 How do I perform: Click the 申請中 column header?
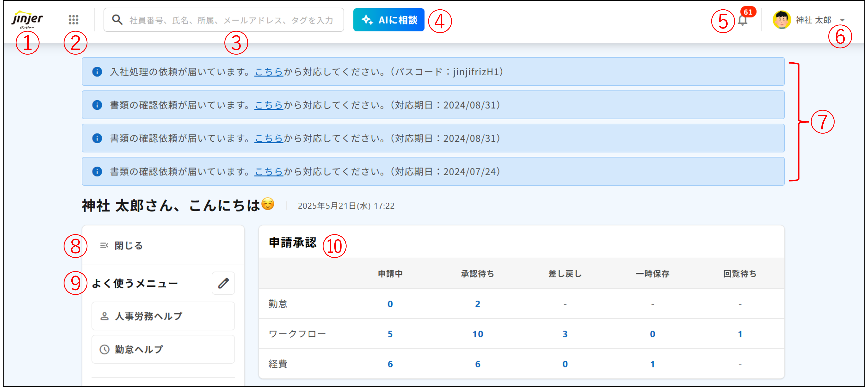pos(390,274)
